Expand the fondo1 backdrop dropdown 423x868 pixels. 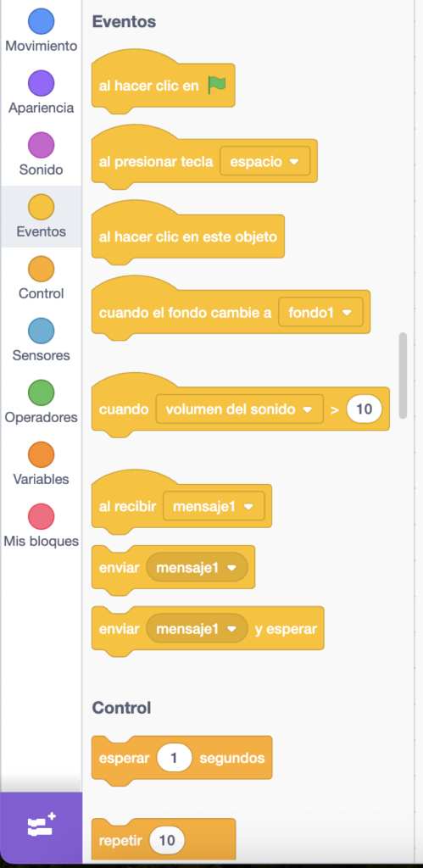[x=320, y=313]
